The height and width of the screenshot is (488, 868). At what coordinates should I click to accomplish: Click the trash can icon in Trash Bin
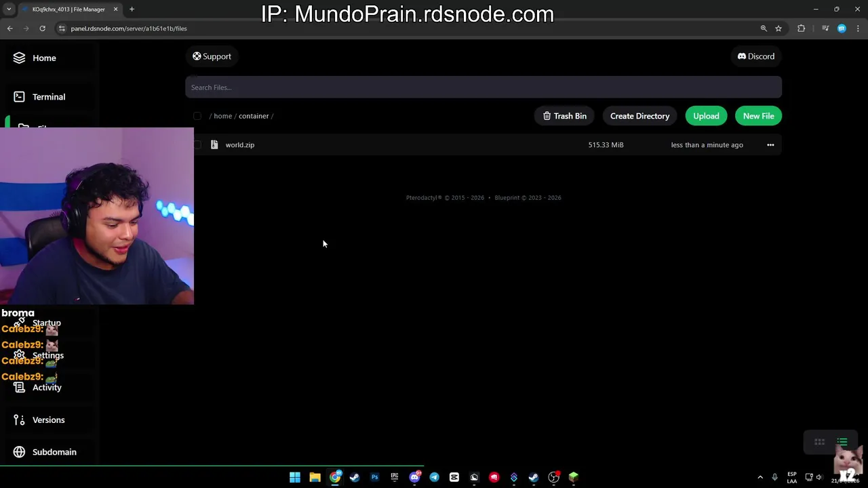tap(547, 116)
